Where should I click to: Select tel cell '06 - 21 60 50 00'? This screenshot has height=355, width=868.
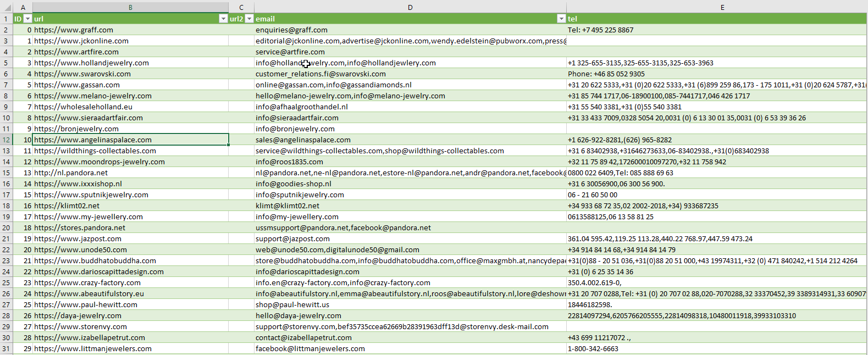tap(717, 195)
